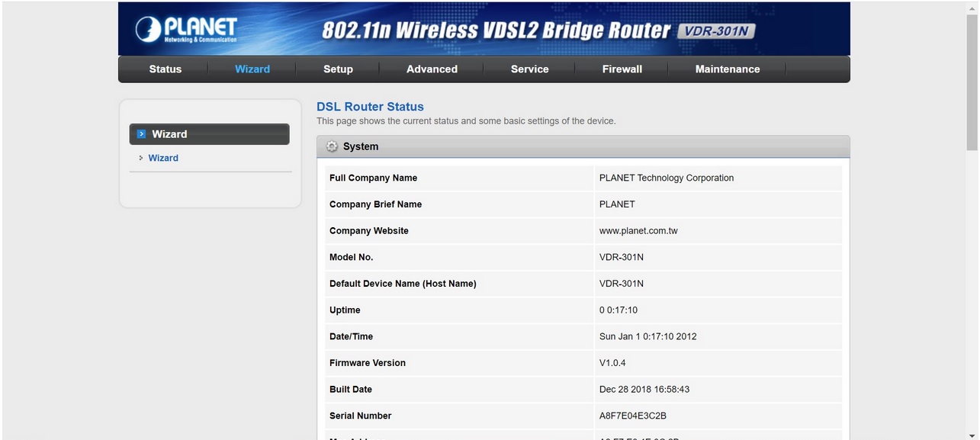Click the Sun Jan 1 0:17:10 2012 value

click(648, 336)
